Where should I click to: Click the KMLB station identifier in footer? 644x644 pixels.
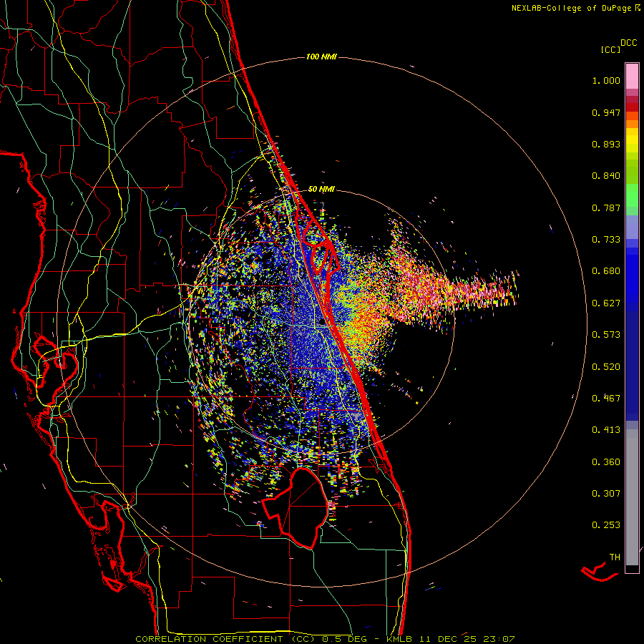point(400,639)
